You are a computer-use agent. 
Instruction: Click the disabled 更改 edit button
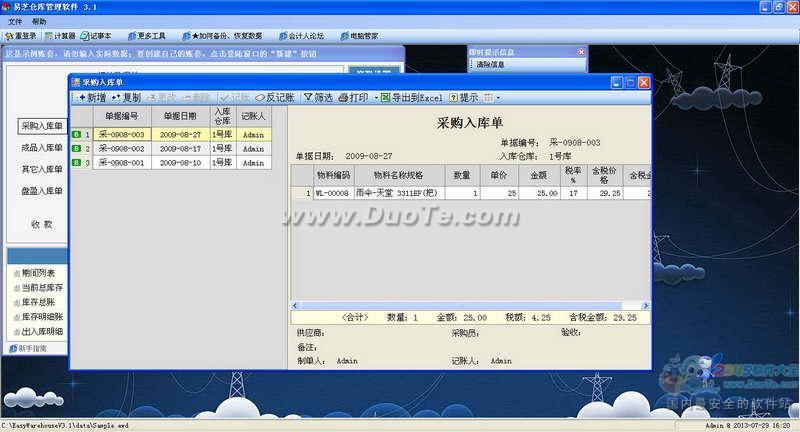(162, 97)
